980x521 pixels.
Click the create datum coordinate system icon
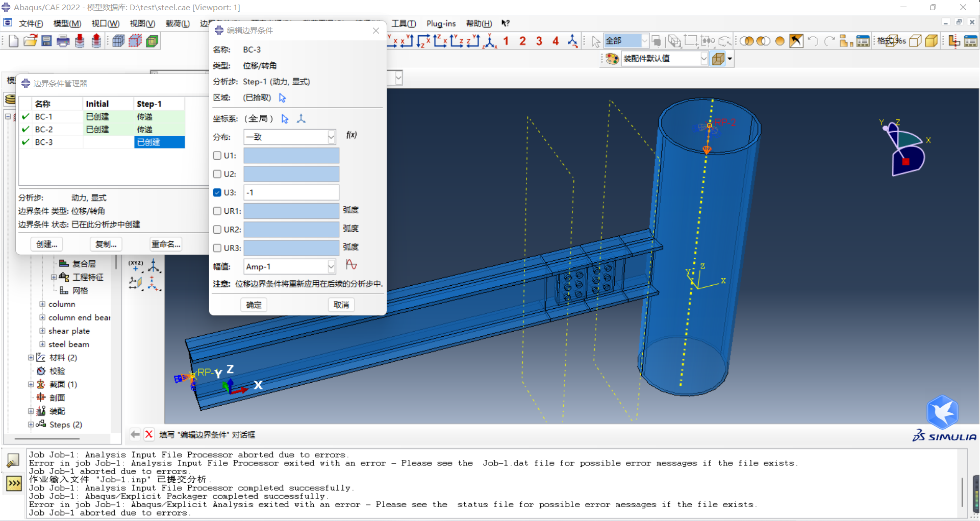pos(301,119)
